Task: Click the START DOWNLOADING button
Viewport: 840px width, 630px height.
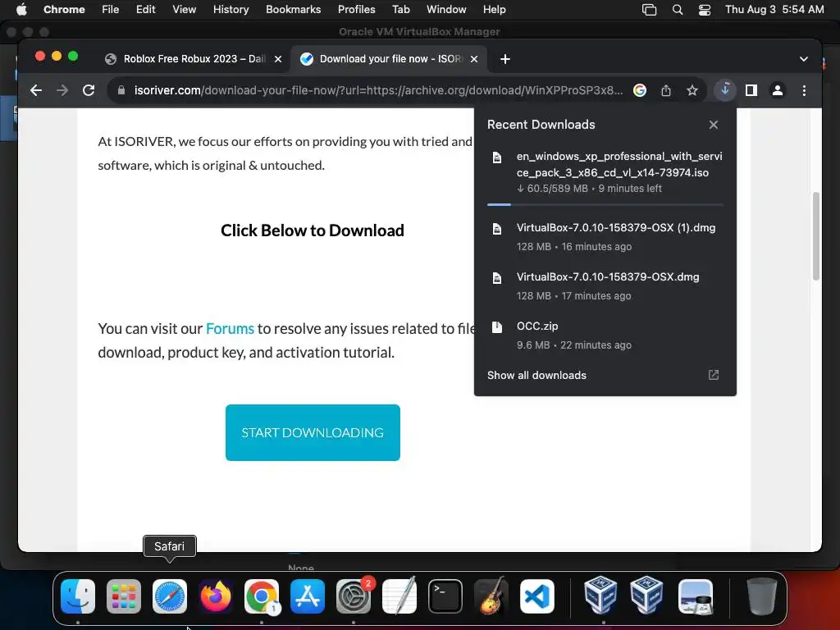Action: pyautogui.click(x=313, y=433)
